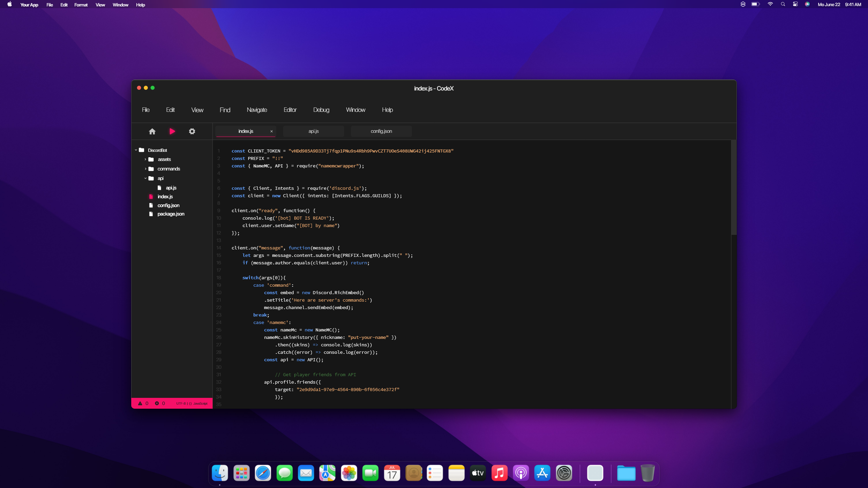Open Control Center in the menu bar
Image resolution: width=868 pixels, height=488 pixels.
[795, 4]
